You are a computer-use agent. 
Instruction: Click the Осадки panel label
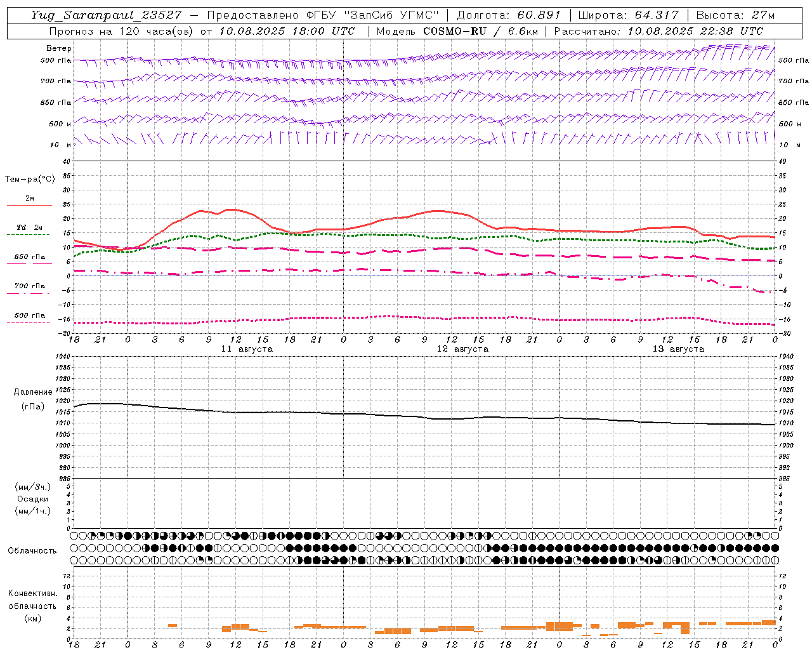(x=33, y=499)
